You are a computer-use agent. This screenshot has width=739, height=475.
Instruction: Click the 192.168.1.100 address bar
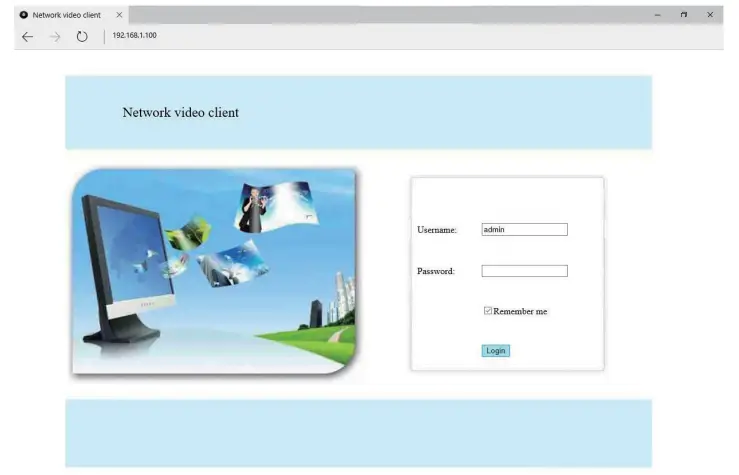[x=134, y=35]
